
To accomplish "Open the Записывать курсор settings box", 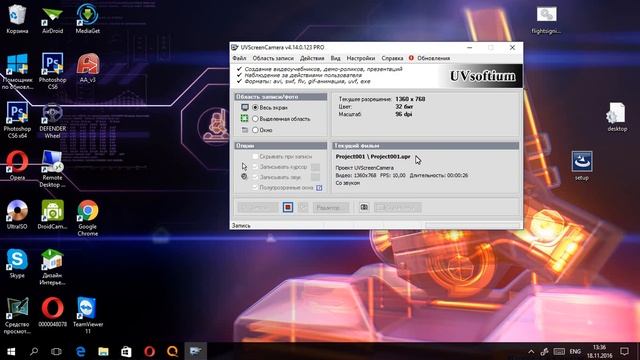I will 315,167.
